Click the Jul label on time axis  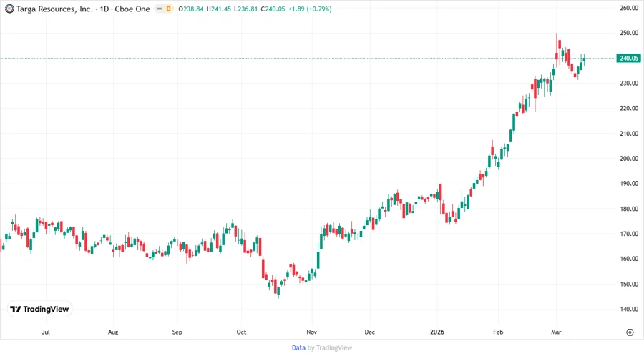(x=46, y=332)
